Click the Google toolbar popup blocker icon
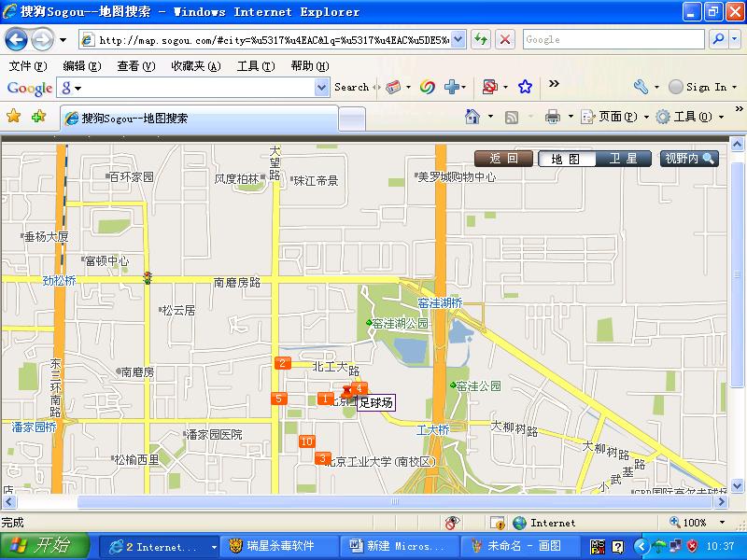The width and height of the screenshot is (747, 560). tap(489, 87)
